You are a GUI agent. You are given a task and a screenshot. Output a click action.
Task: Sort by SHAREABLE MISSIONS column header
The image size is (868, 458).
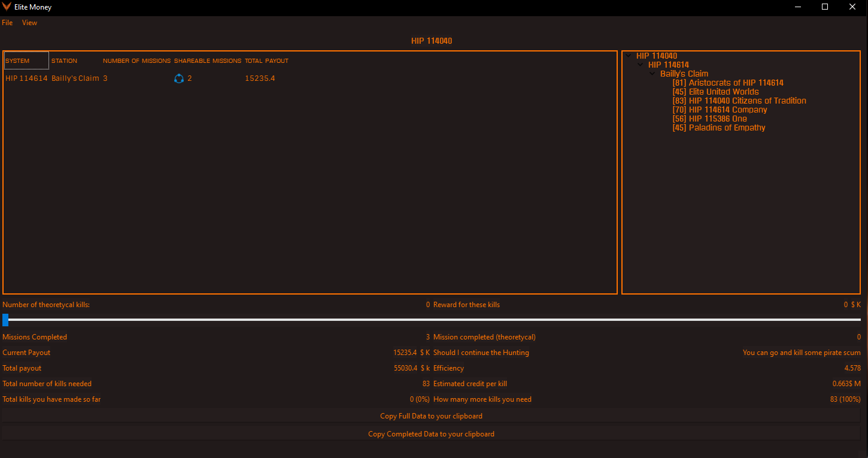pos(208,61)
